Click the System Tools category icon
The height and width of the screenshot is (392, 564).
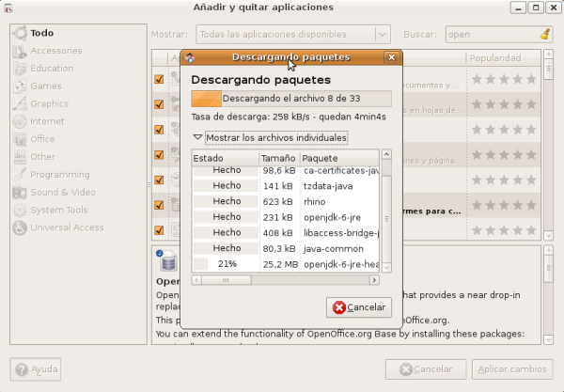tap(19, 211)
